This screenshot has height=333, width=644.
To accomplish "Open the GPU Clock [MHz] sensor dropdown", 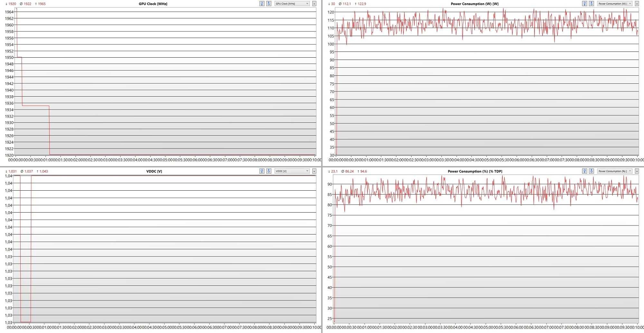I will coord(292,4).
